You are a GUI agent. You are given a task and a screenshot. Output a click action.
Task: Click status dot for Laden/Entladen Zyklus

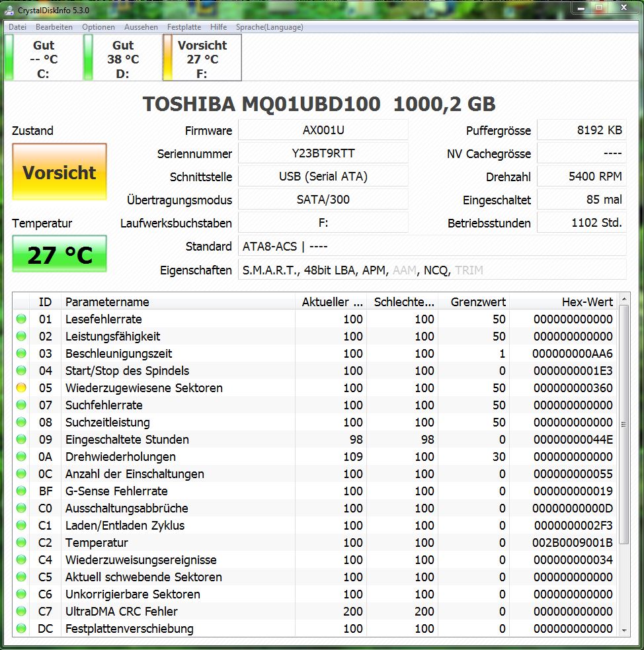pos(21,525)
